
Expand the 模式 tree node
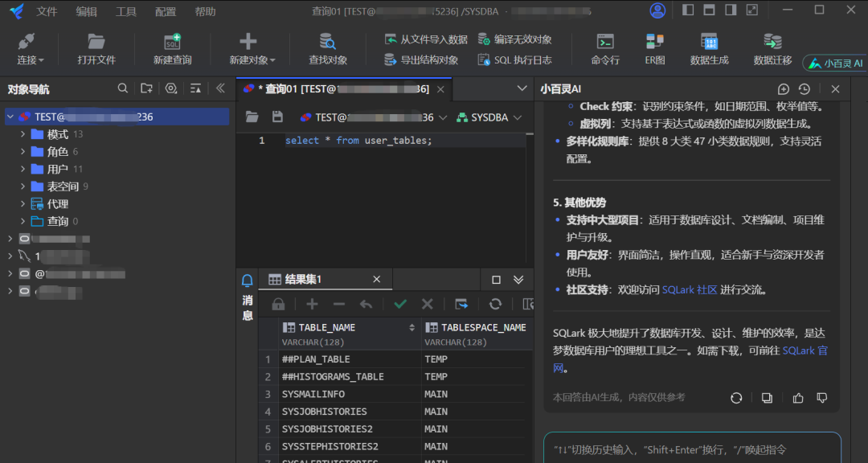pyautogui.click(x=23, y=134)
